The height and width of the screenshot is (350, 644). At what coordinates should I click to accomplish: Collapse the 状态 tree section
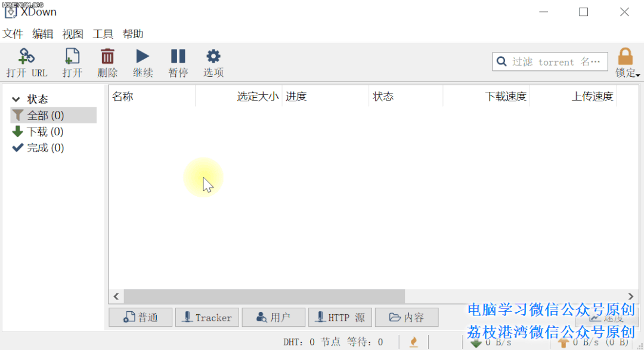16,99
